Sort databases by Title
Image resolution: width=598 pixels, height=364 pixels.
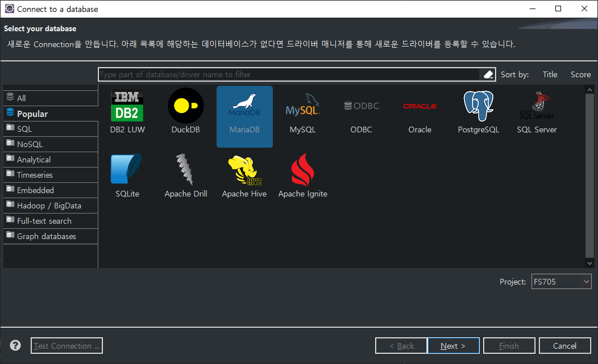point(550,75)
